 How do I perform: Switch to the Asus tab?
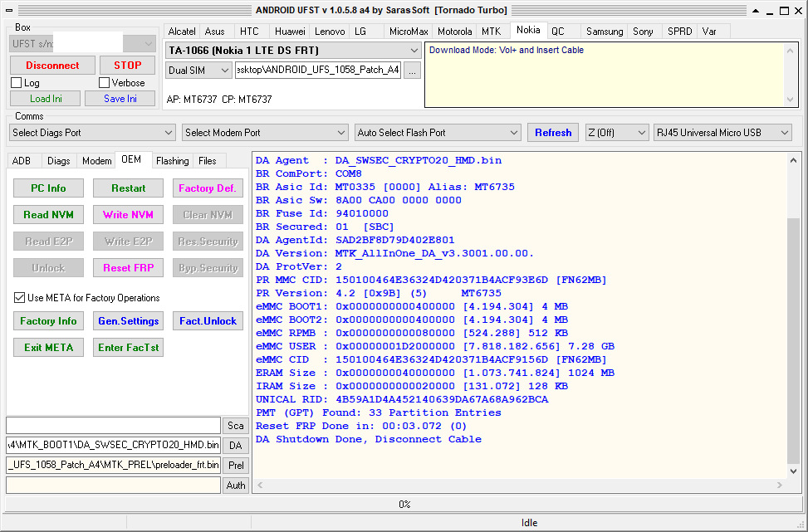click(x=215, y=32)
